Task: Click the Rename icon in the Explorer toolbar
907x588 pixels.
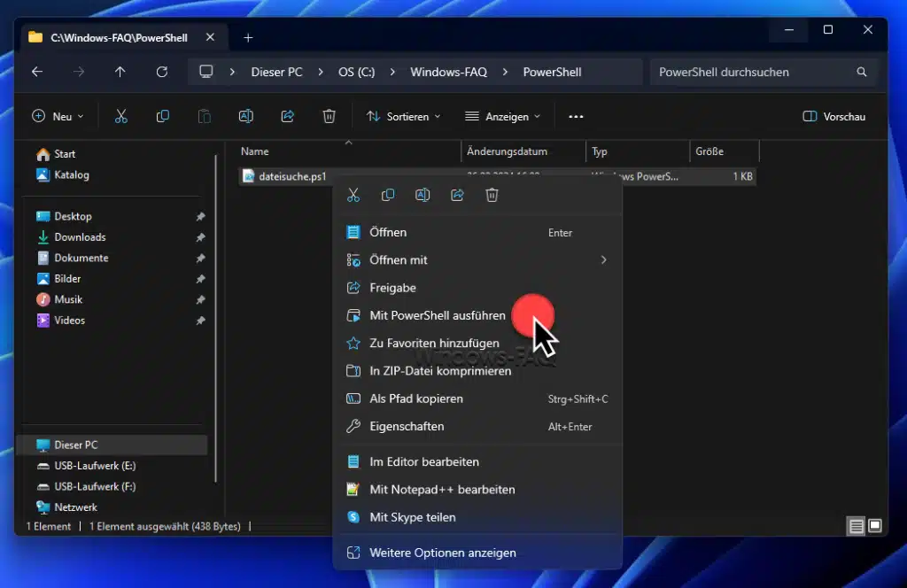Action: pos(246,117)
